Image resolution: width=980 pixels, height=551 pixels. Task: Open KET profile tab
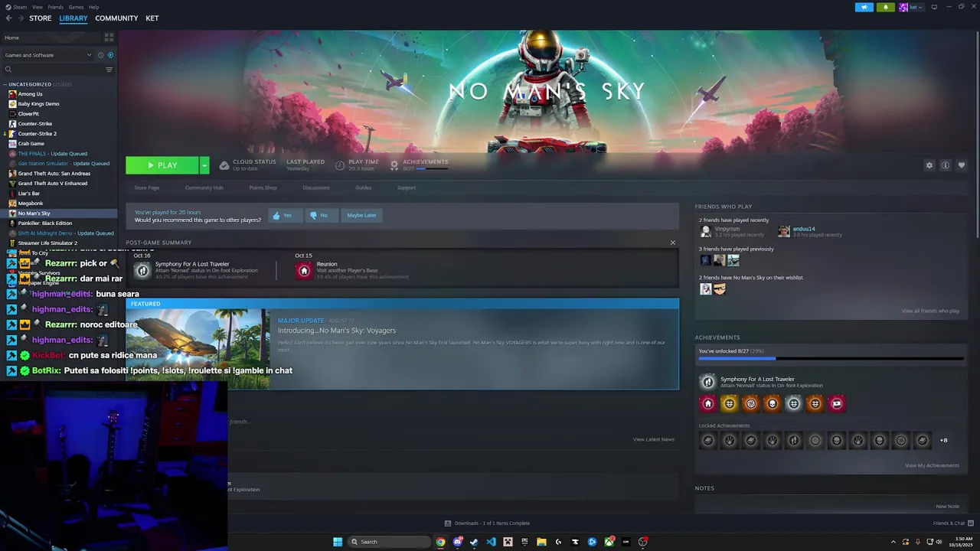click(152, 18)
